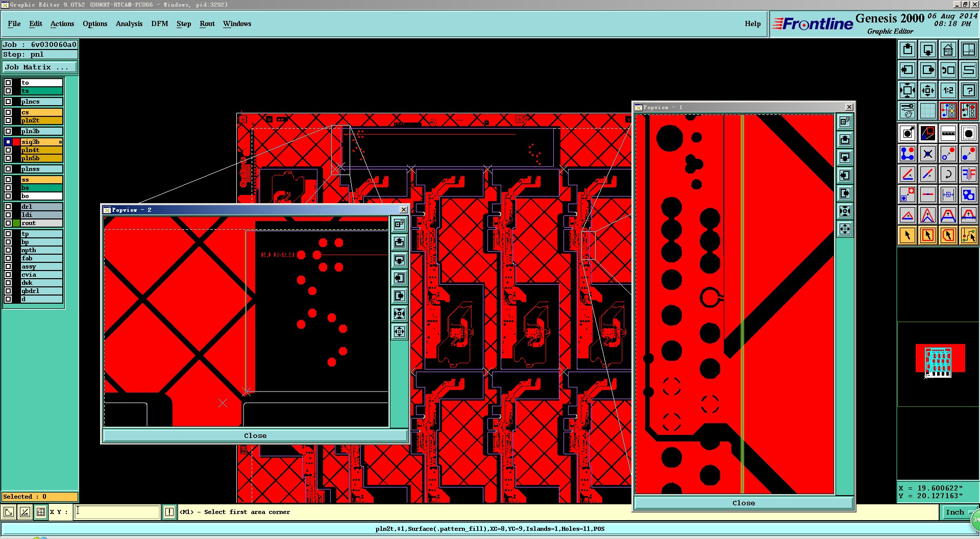Click pan left icon in Popview 2
Viewport: 980px width, 539px height.
click(400, 278)
